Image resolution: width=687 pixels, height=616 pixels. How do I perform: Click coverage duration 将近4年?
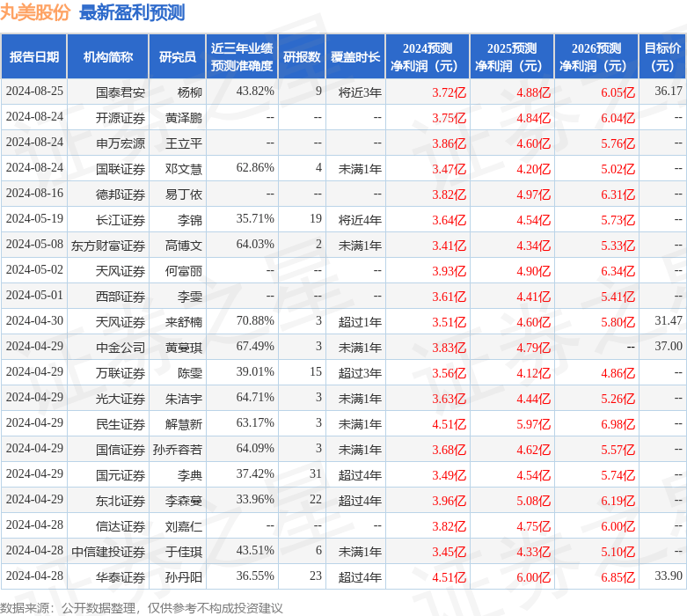tap(360, 219)
